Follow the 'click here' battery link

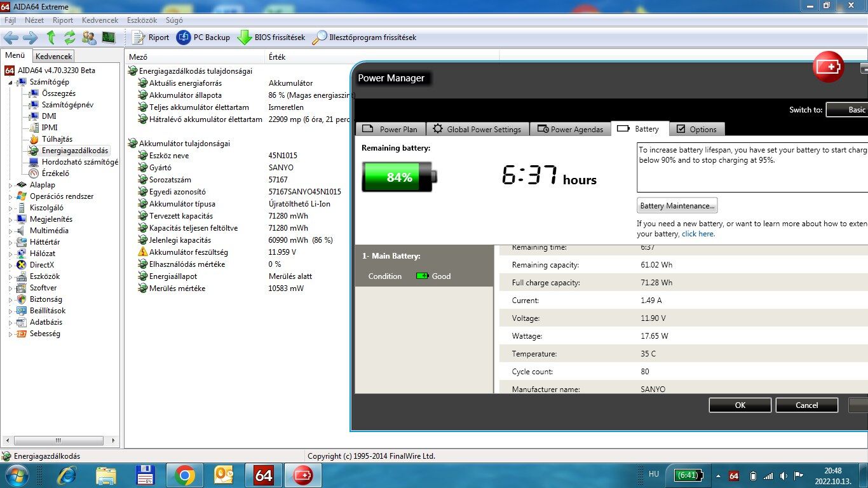[x=698, y=234]
